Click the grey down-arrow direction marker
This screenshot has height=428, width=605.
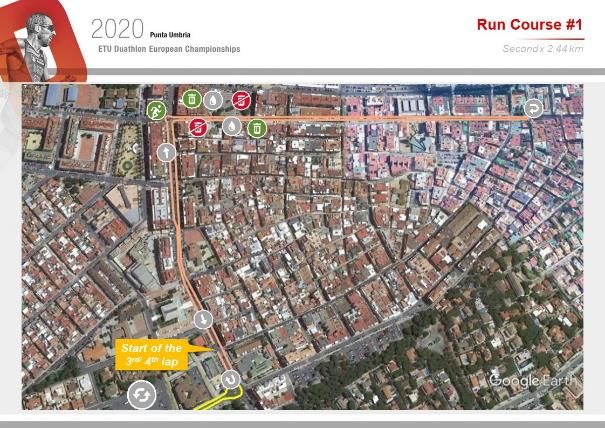[204, 319]
